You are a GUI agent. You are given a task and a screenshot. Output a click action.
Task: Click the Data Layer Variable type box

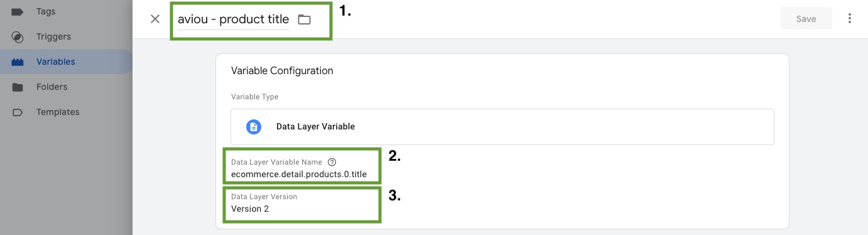pyautogui.click(x=502, y=127)
